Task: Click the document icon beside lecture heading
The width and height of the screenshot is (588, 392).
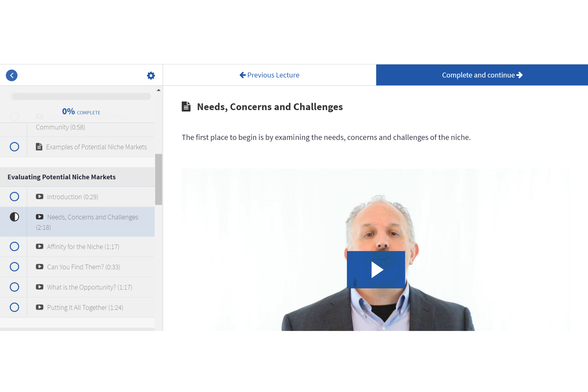Action: tap(186, 106)
